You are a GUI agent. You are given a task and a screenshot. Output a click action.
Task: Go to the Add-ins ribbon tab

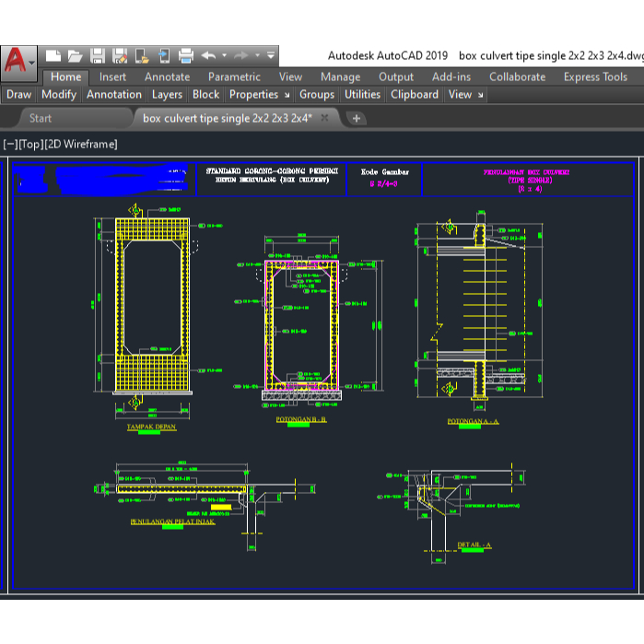[451, 77]
